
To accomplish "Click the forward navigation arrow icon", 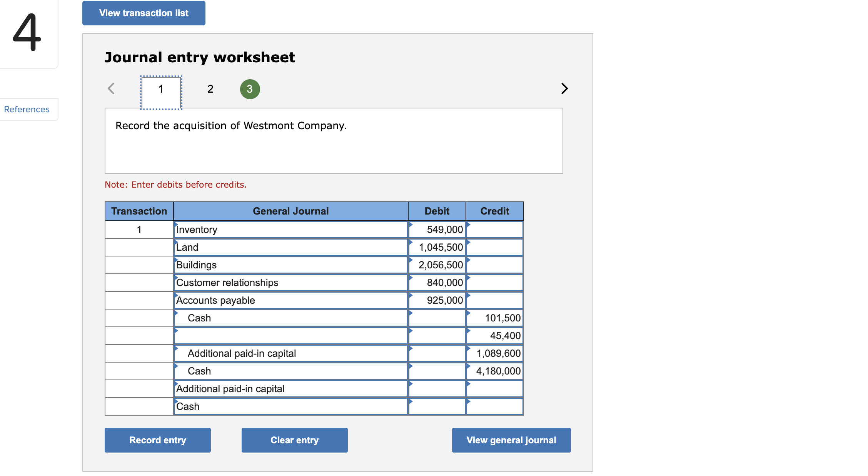I will [x=563, y=88].
